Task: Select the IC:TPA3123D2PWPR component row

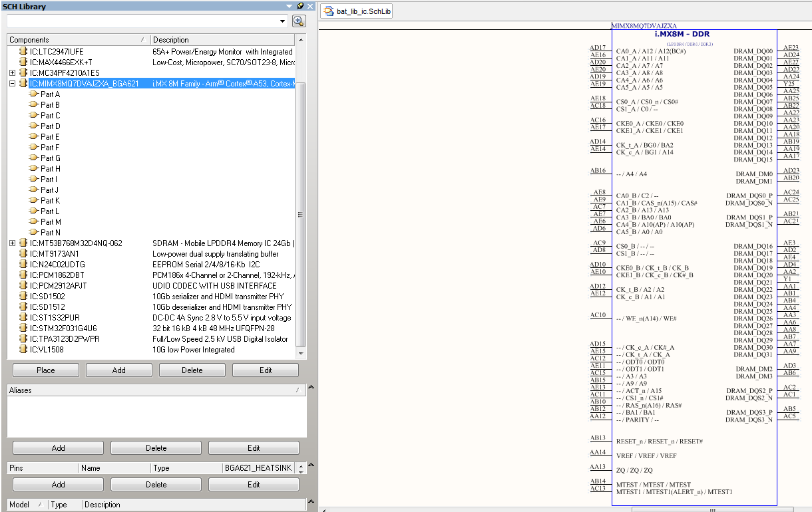Action: point(151,339)
